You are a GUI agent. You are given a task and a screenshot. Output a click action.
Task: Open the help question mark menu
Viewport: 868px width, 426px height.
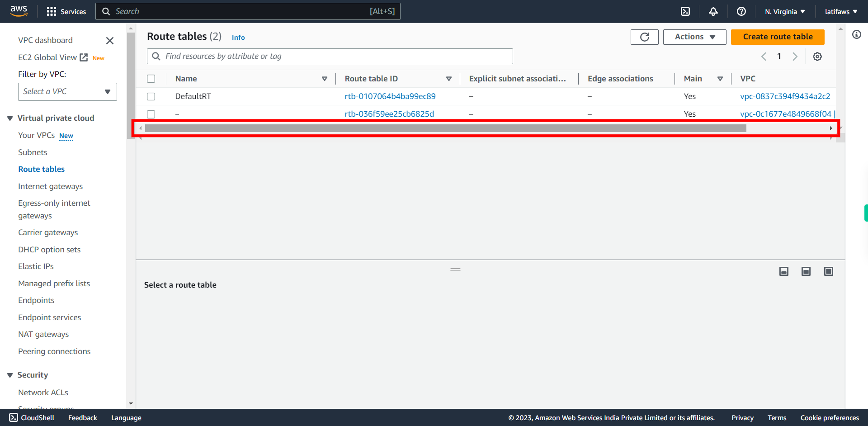[741, 11]
